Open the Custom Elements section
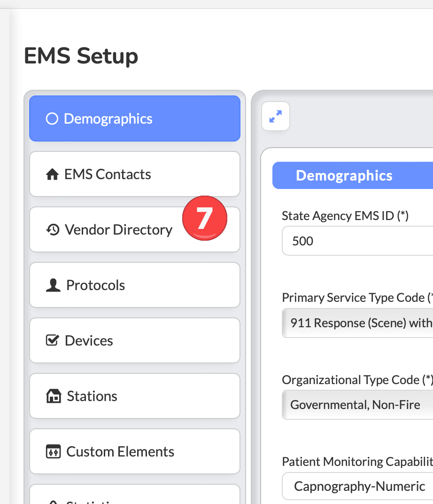This screenshot has width=433, height=504. pos(135,451)
